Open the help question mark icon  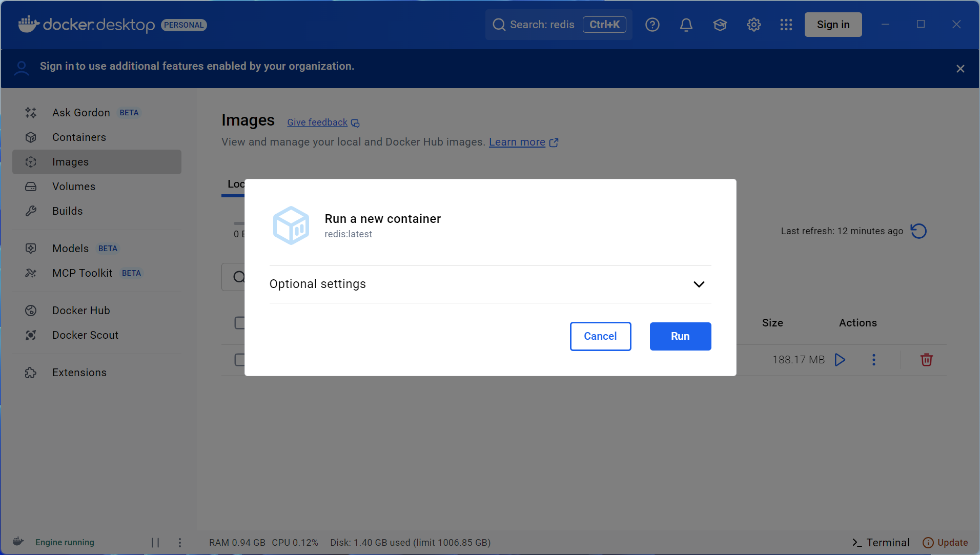[x=652, y=25]
